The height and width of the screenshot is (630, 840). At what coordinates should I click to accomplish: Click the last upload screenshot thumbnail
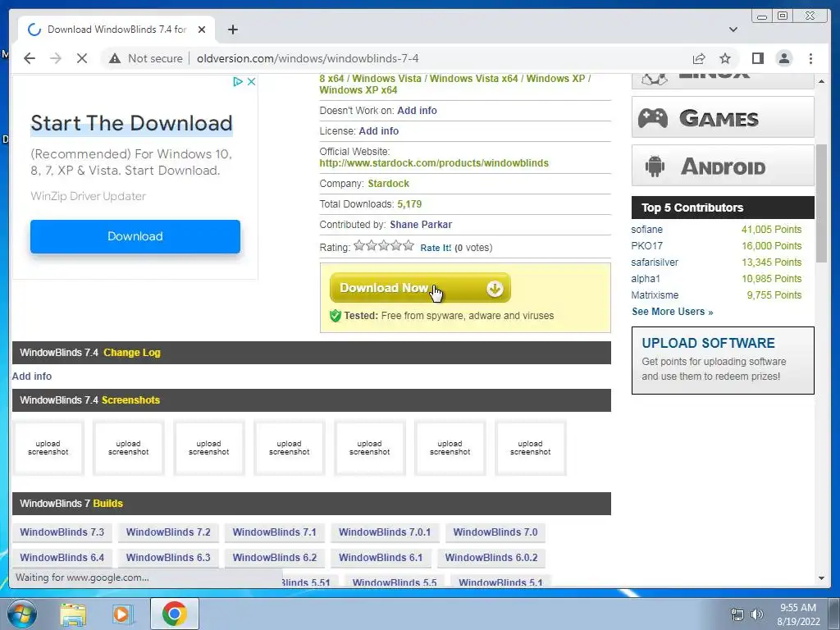coord(531,448)
